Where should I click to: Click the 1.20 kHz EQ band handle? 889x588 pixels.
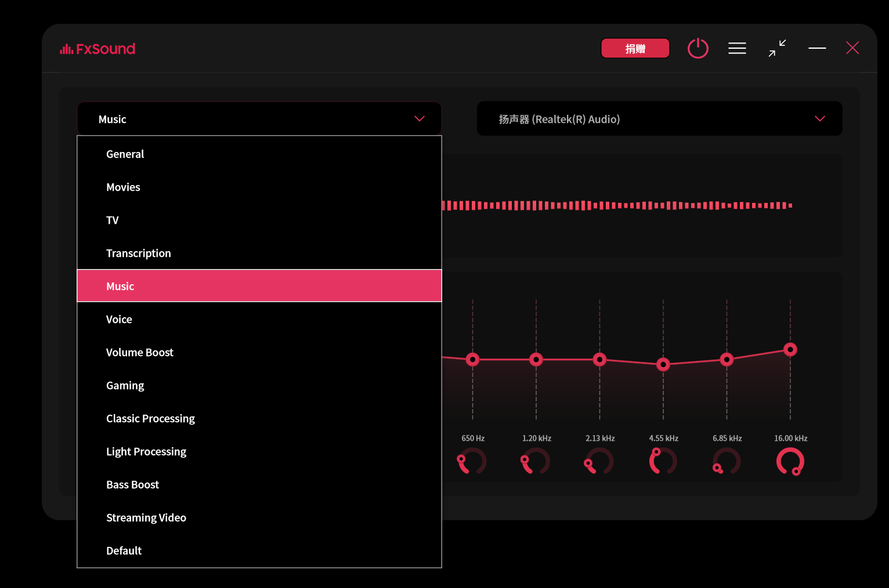[536, 360]
